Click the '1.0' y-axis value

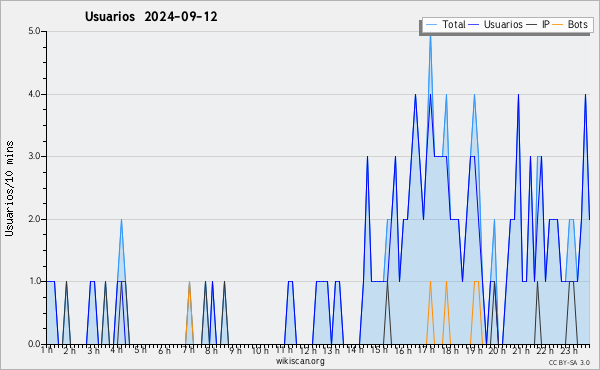coord(34,282)
